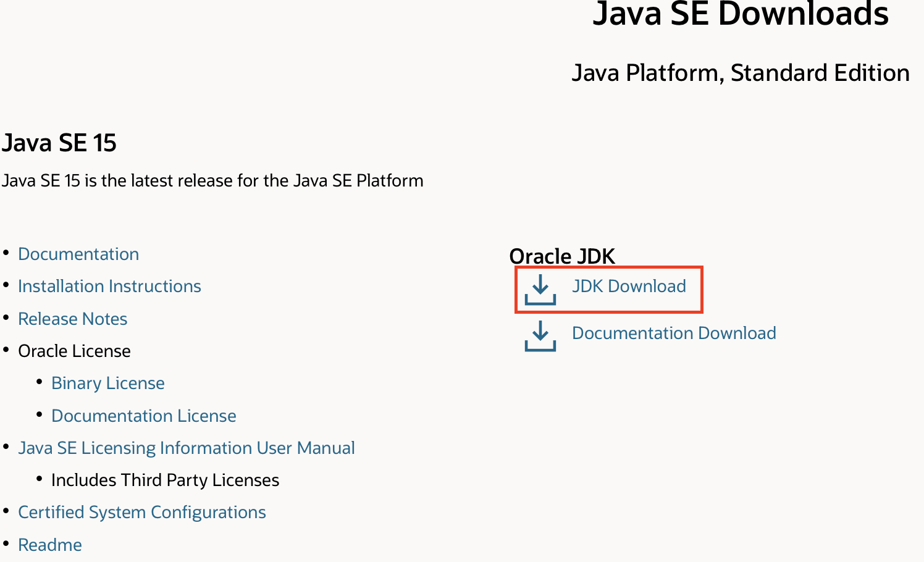This screenshot has width=924, height=562.
Task: Open the Documentation Download link
Action: [x=674, y=333]
